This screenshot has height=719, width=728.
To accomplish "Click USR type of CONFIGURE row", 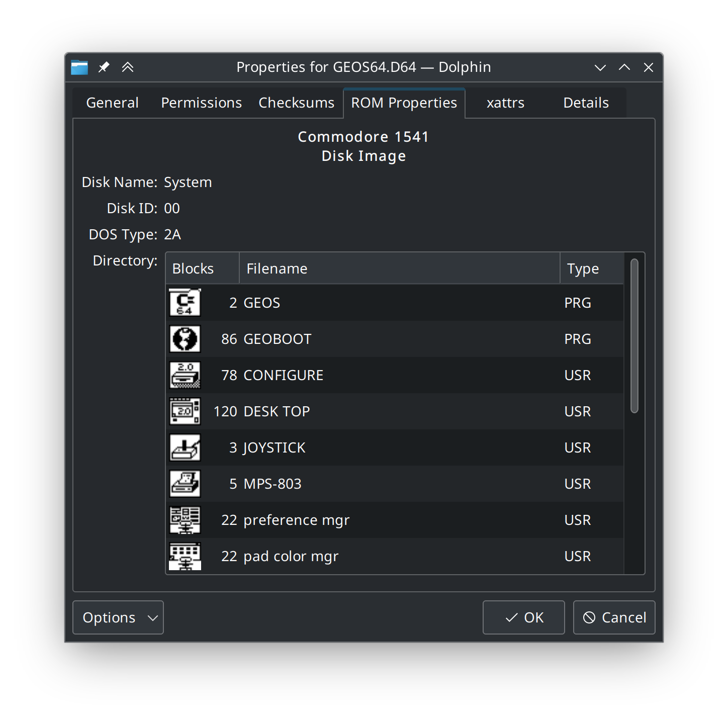I will pyautogui.click(x=578, y=375).
